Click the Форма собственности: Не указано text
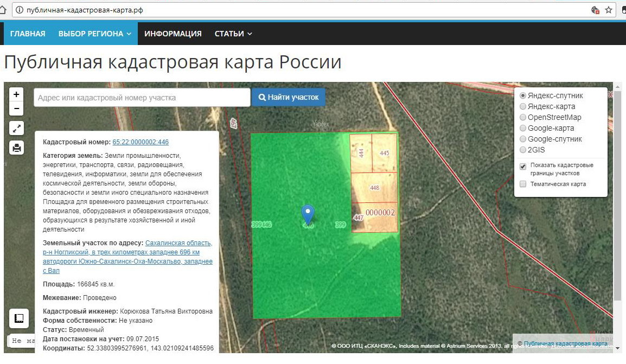 tap(98, 321)
